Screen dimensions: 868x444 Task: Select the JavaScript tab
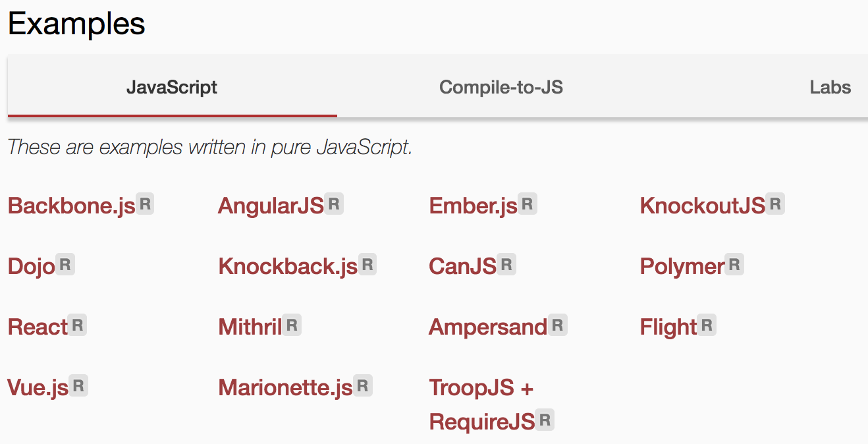(x=172, y=86)
